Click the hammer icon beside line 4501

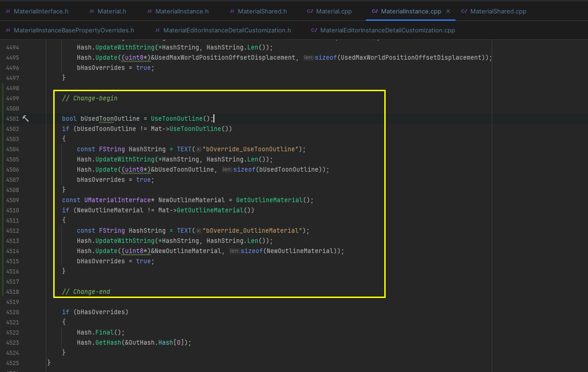point(26,118)
